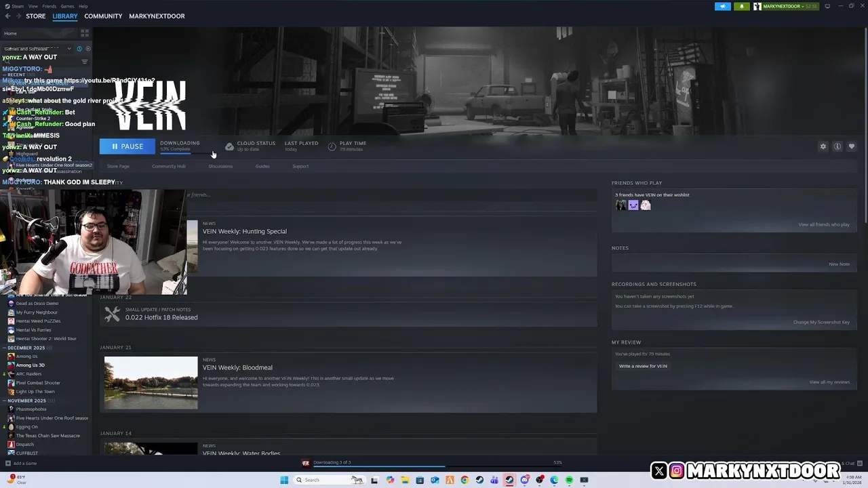Click the Play Time clock icon
Image resolution: width=868 pixels, height=488 pixels.
point(332,146)
